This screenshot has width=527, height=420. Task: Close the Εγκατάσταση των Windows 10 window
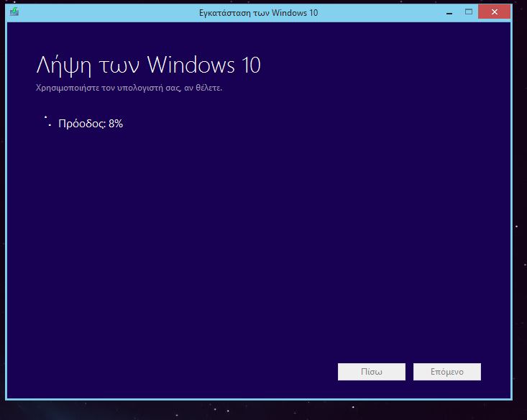tap(495, 12)
